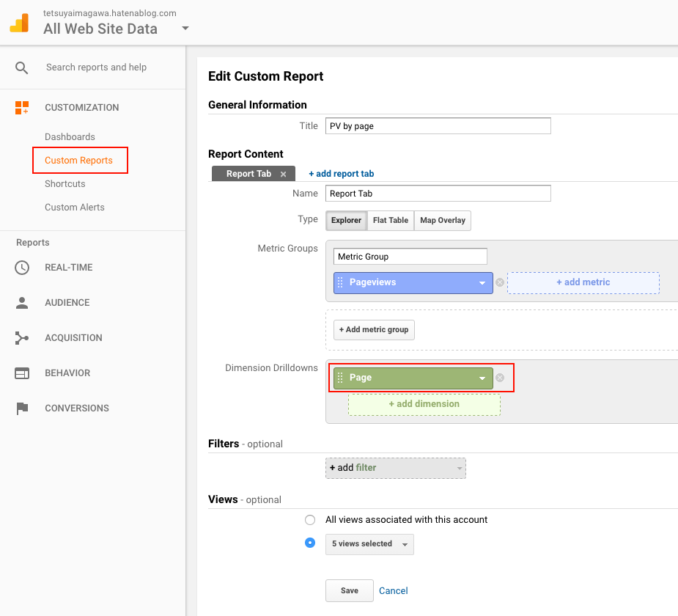The width and height of the screenshot is (678, 616).
Task: Click the Conversions flag icon
Action: point(22,408)
